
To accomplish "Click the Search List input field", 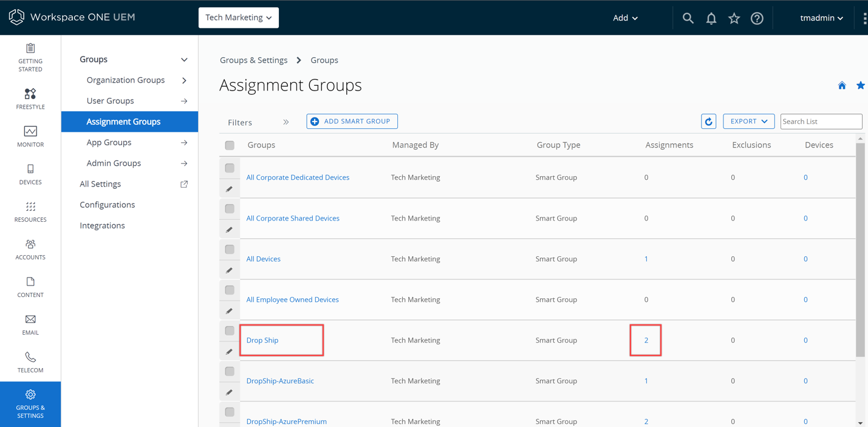I will 821,121.
